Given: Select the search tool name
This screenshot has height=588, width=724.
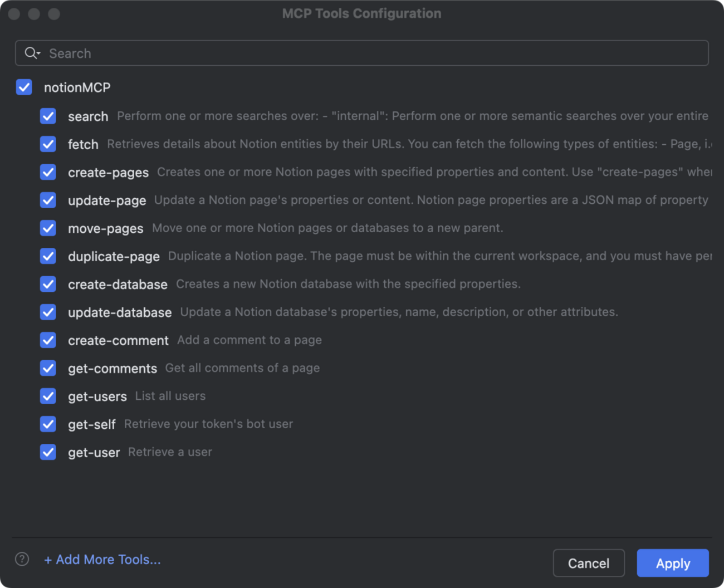Looking at the screenshot, I should [88, 116].
